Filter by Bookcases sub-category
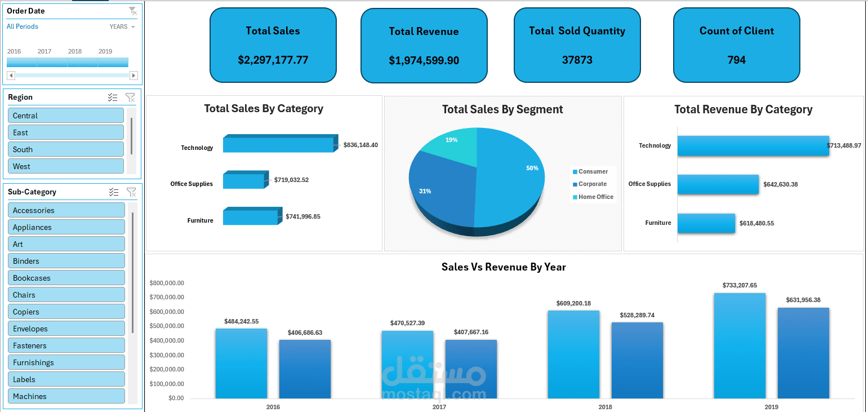Image resolution: width=868 pixels, height=412 pixels. pos(66,278)
